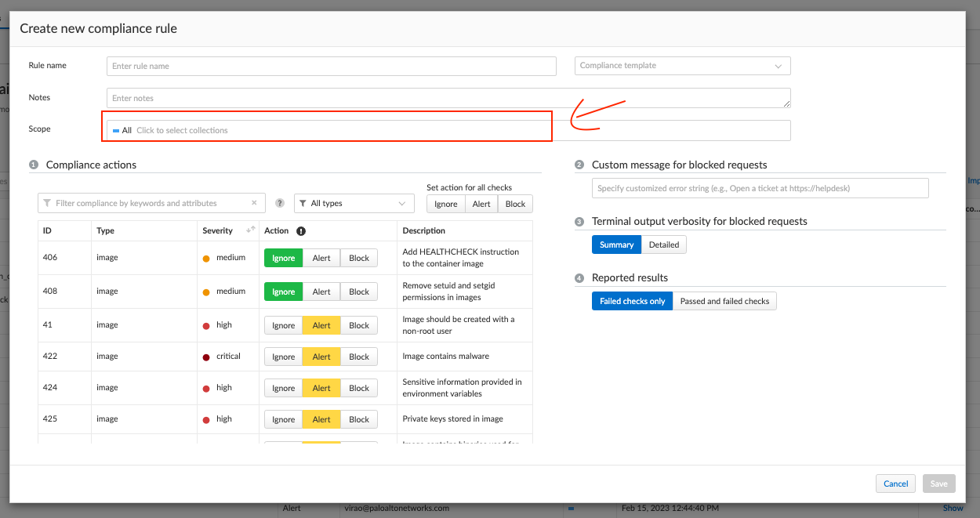Set check 406 action to Block
This screenshot has width=980, height=518.
(x=359, y=258)
